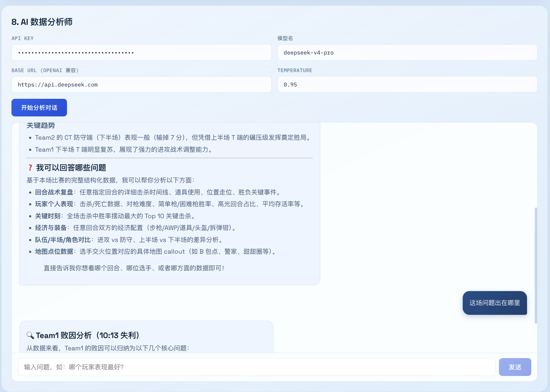Click the magnifier icon beside Team1 败因分析
Viewport: 550px width, 392px height.
tap(30, 335)
